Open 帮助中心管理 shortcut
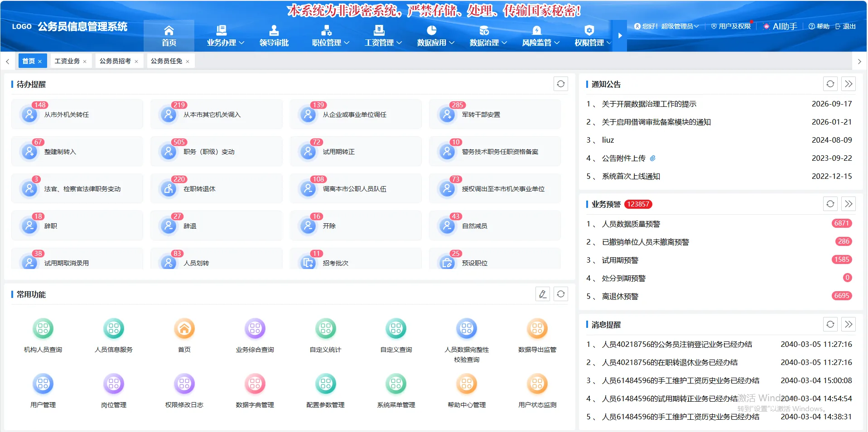Image resolution: width=868 pixels, height=432 pixels. tap(467, 384)
